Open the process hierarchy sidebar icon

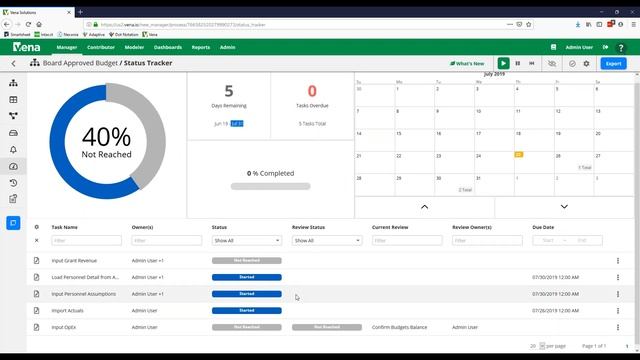[13, 83]
